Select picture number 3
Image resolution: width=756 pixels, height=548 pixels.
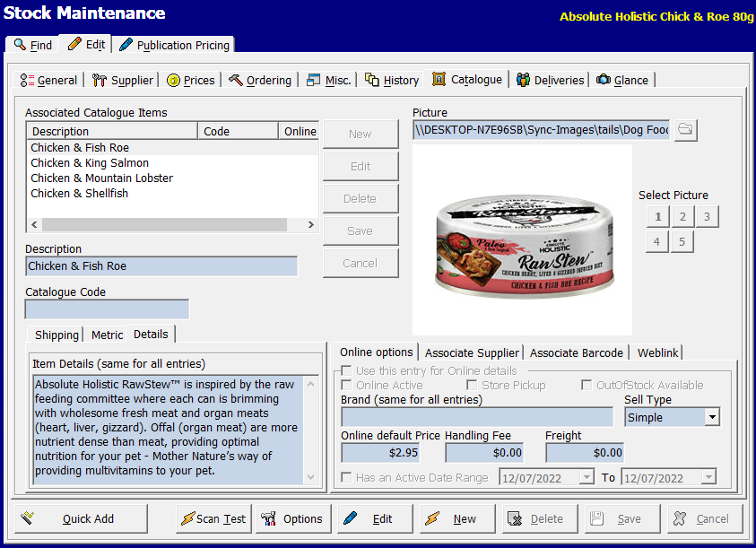tap(706, 216)
